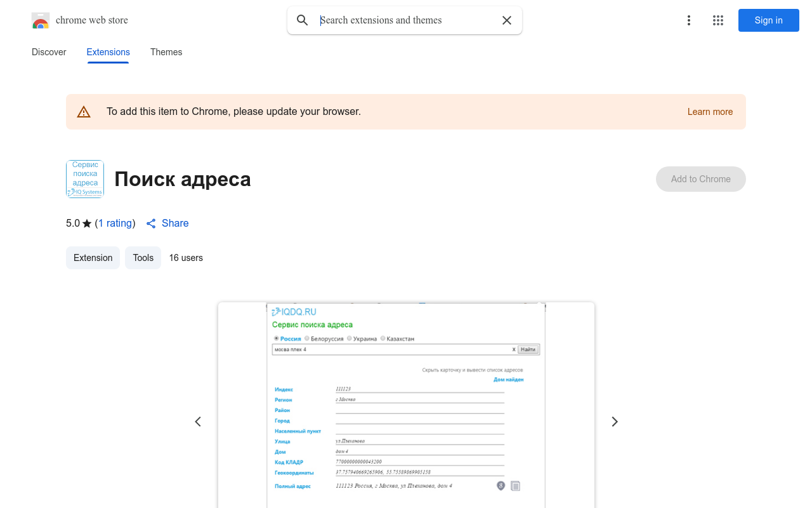Open the Google apps grid
This screenshot has width=812, height=508.
pos(718,20)
